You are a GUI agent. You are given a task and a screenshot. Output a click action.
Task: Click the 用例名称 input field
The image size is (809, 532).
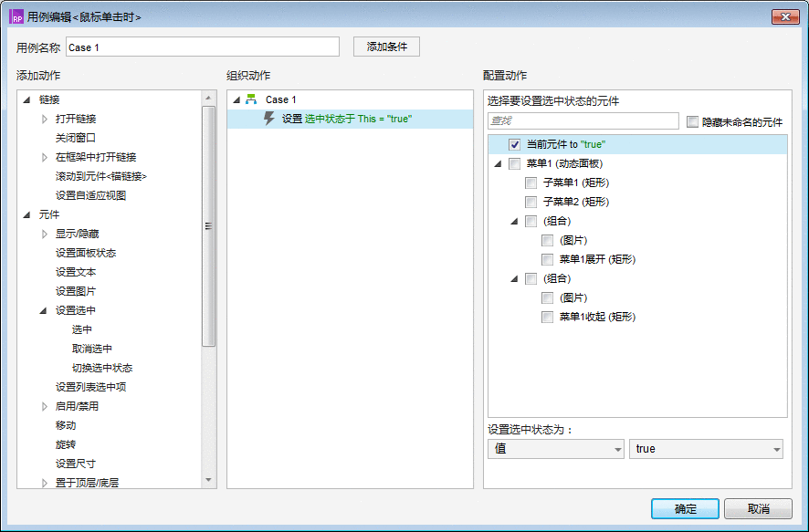click(203, 47)
